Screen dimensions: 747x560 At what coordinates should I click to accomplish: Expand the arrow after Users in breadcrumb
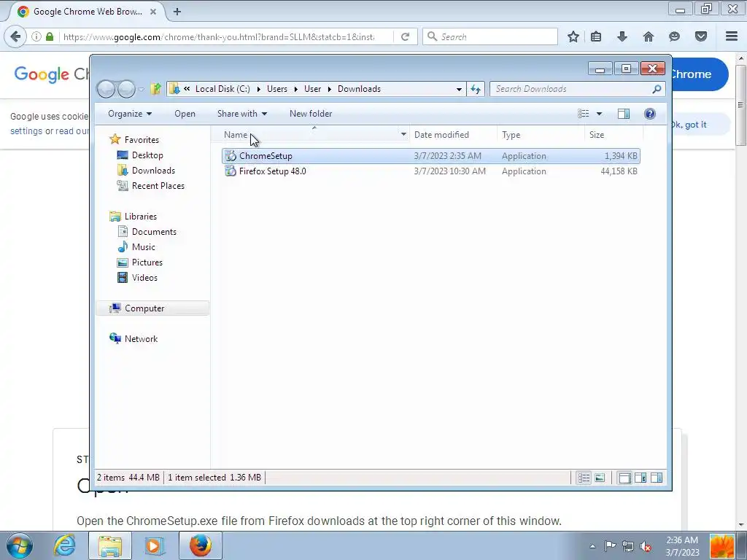tap(296, 89)
